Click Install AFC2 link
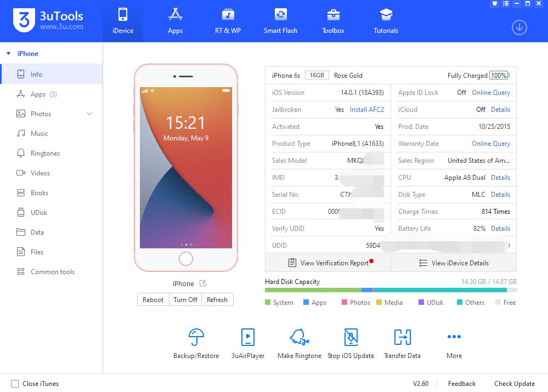This screenshot has width=548, height=392. (x=366, y=109)
